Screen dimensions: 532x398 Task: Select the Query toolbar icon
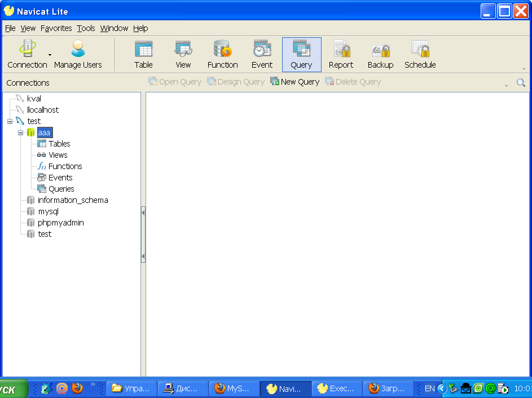[x=302, y=55]
